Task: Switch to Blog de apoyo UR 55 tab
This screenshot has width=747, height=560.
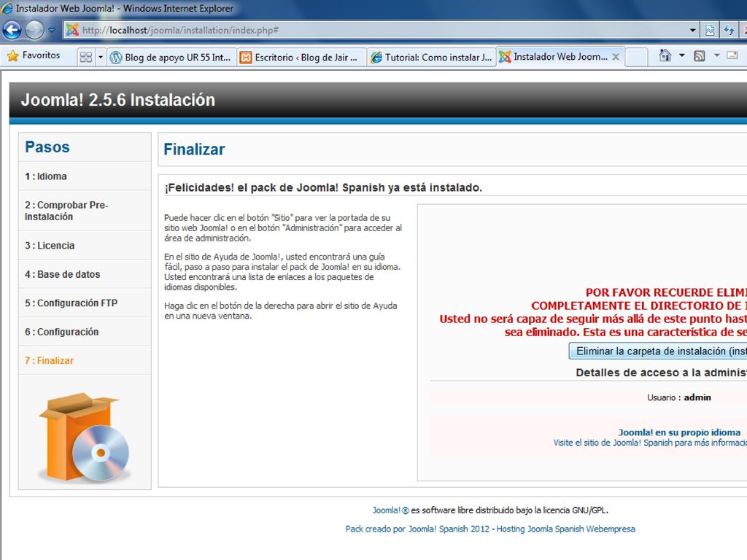Action: (171, 57)
